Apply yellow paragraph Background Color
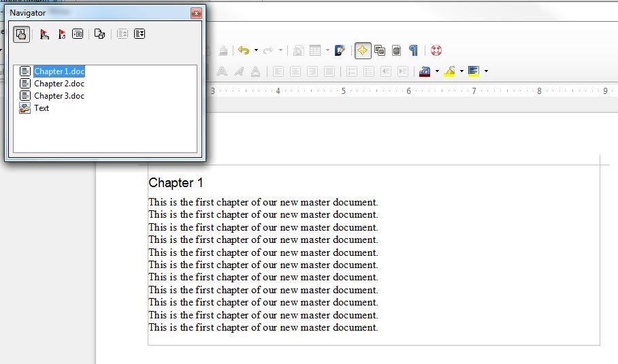 tap(474, 71)
